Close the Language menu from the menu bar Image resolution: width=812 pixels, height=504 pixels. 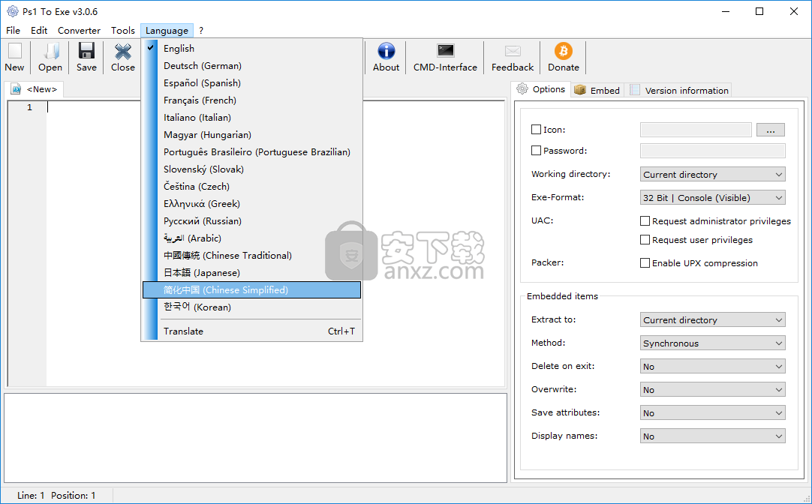pos(167,31)
